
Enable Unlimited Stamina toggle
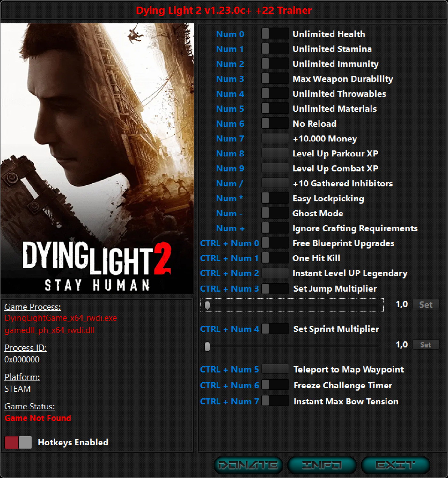coord(275,49)
